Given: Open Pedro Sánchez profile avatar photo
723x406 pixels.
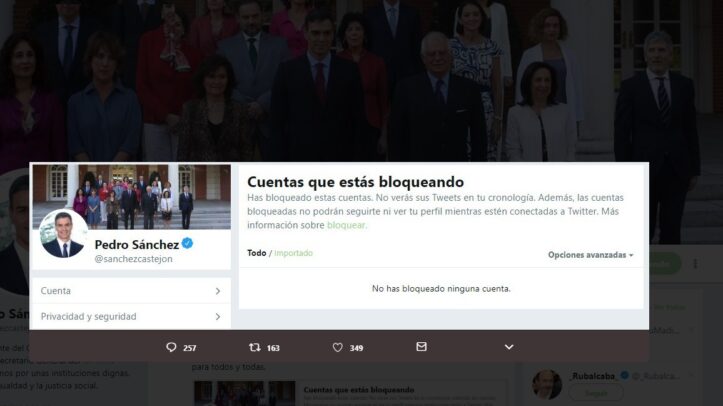Looking at the screenshot, I should [63, 234].
